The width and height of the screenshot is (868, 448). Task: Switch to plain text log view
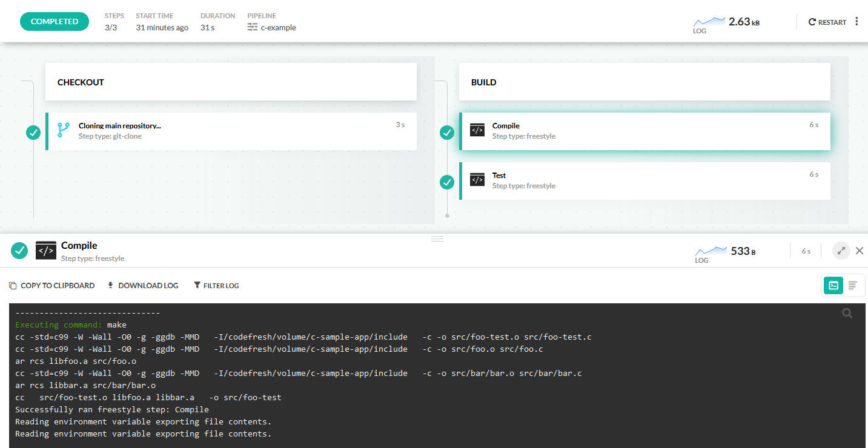(x=853, y=285)
